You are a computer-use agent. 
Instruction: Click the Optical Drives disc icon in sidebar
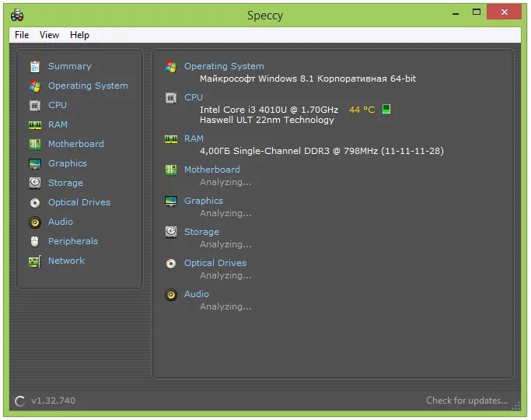tap(35, 202)
